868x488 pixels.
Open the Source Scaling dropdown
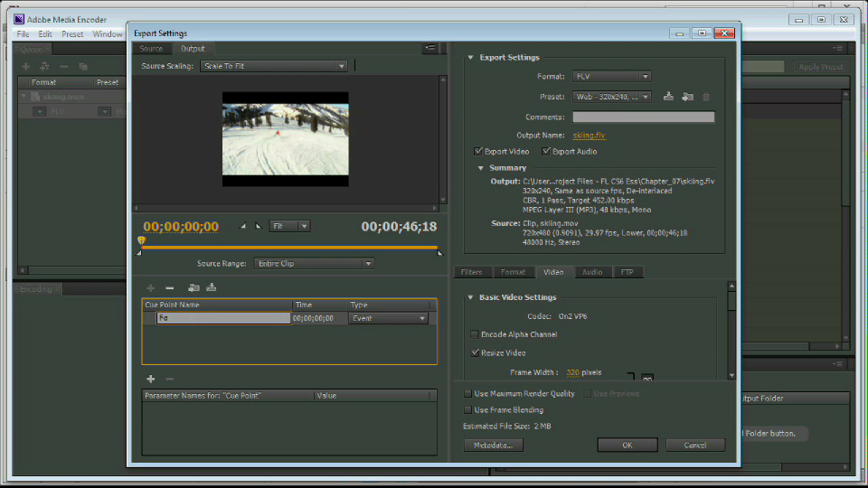tap(273, 66)
